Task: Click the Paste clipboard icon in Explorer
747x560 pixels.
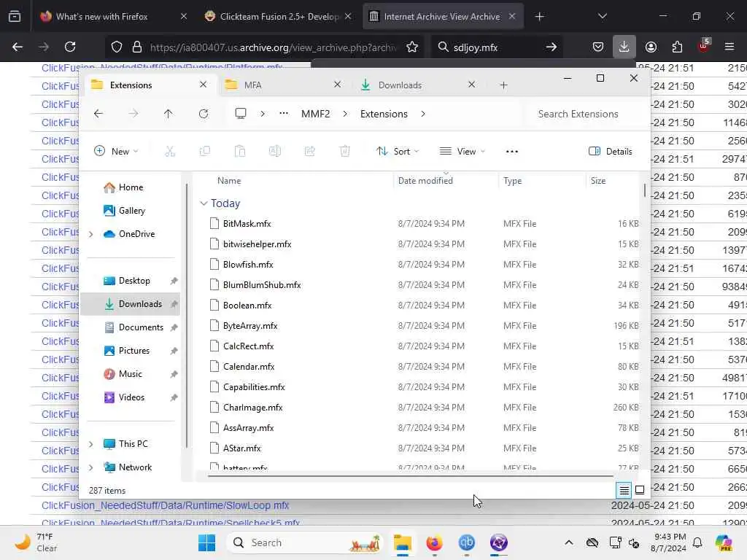Action: [x=239, y=152]
